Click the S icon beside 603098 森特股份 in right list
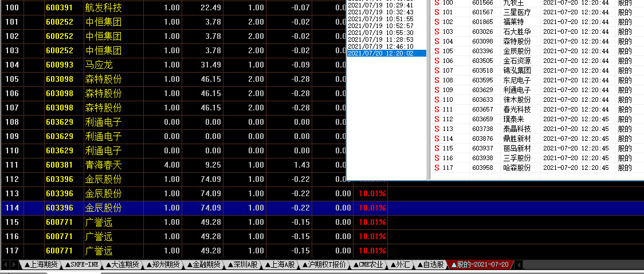The width and height of the screenshot is (644, 274). pyautogui.click(x=437, y=41)
